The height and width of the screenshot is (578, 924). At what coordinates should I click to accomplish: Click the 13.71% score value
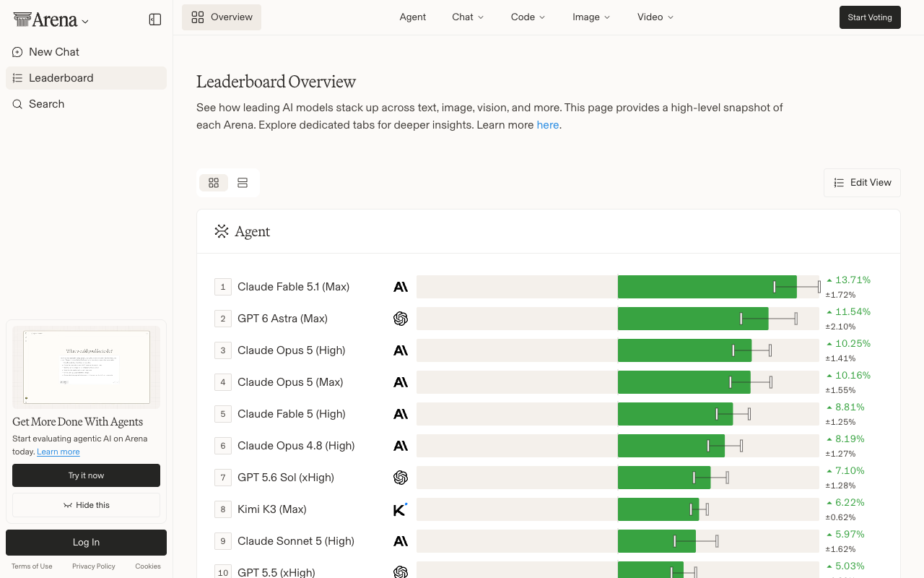tap(853, 280)
